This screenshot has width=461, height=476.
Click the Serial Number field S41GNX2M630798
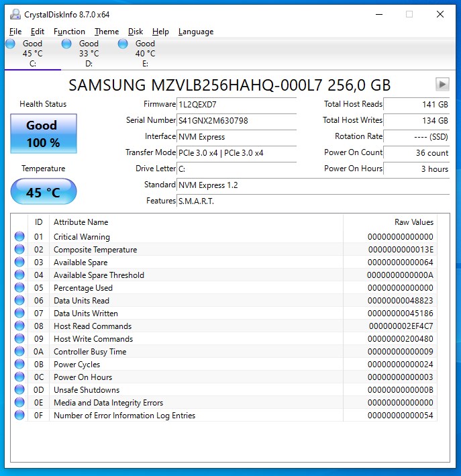coord(236,121)
